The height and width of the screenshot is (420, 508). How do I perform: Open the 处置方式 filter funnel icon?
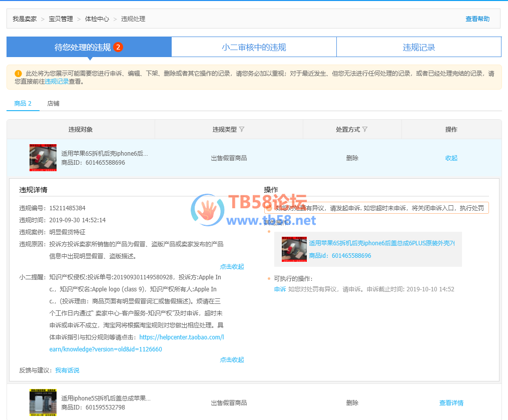[365, 129]
